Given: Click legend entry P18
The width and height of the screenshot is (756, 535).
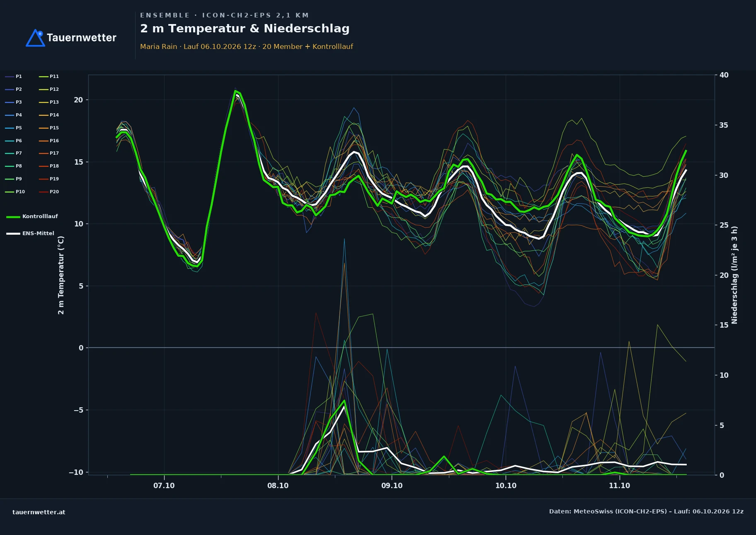Looking at the screenshot, I should point(49,166).
